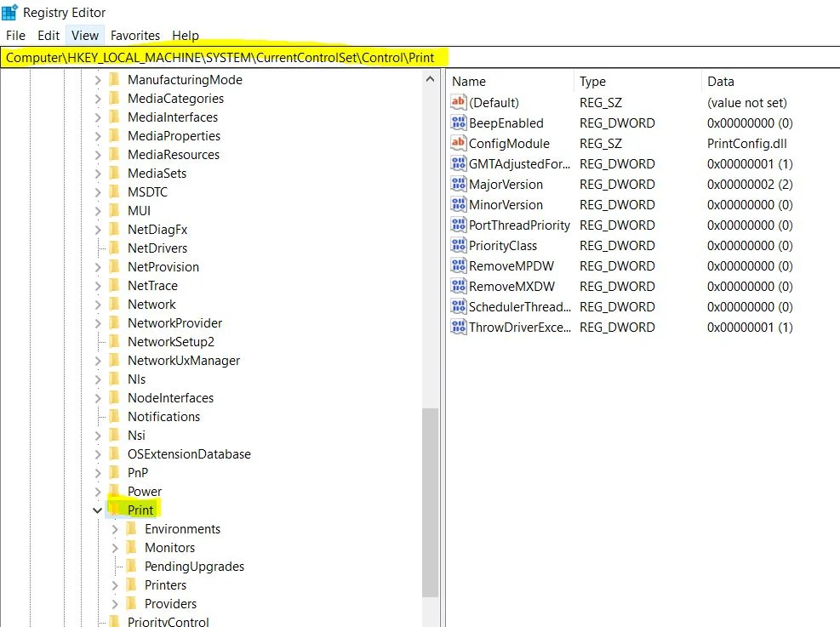Screen dimensions: 840x627
Task: Select the NetworkUxManager key
Action: (x=184, y=361)
